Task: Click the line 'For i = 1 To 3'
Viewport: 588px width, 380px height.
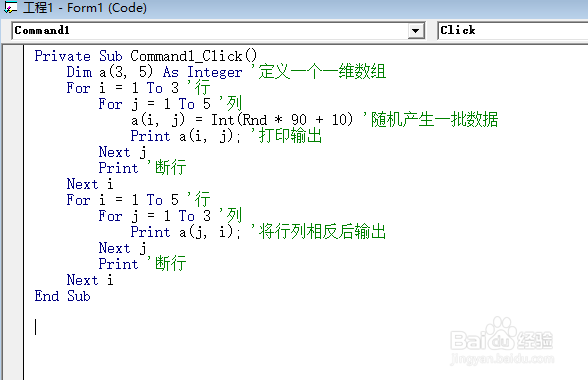Action: click(123, 88)
